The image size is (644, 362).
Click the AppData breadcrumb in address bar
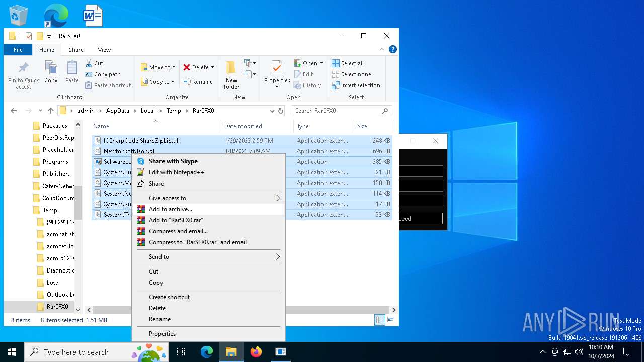pos(117,111)
